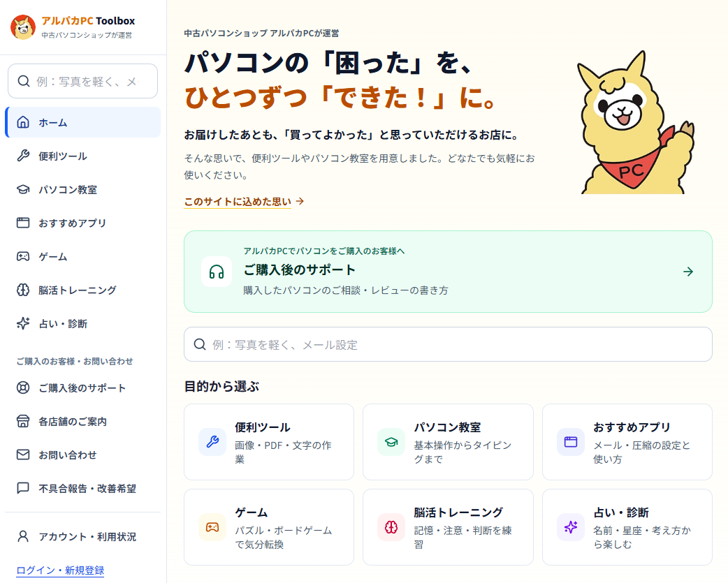728x583 pixels.
Task: Open アカウント・利用状況 in sidebar
Action: (x=82, y=536)
